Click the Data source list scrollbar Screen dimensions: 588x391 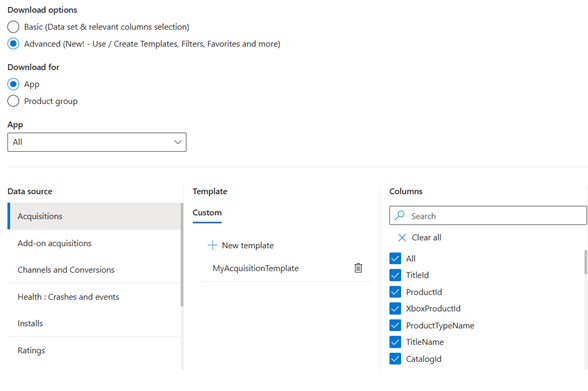tap(182, 255)
